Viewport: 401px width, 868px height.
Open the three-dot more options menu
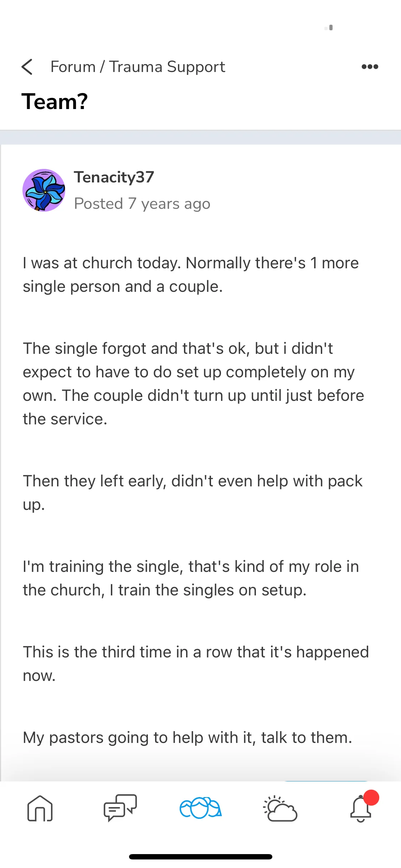coord(370,67)
